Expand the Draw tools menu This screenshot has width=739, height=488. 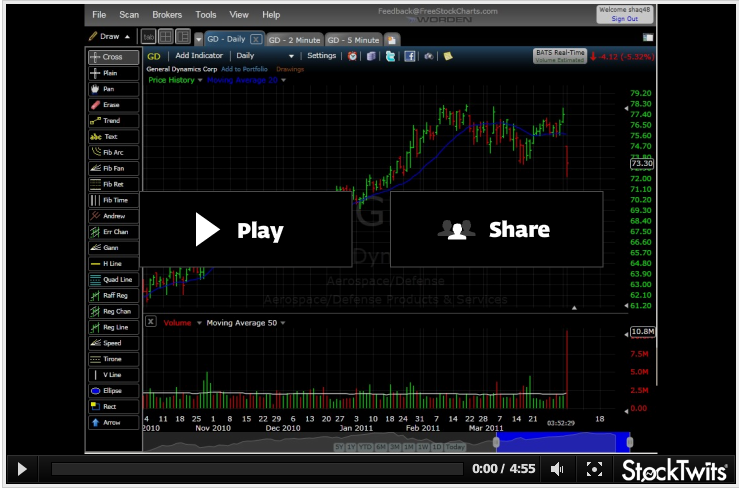(x=109, y=36)
